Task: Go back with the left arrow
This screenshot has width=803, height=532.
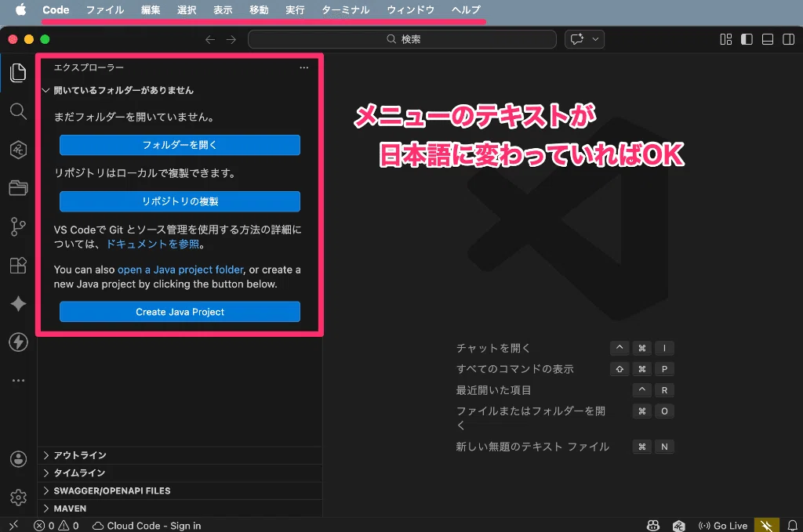Action: click(x=210, y=39)
